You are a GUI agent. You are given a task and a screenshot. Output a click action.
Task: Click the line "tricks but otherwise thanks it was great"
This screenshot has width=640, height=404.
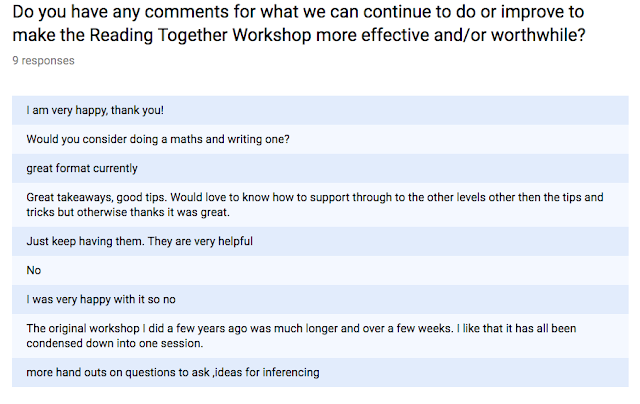pos(129,213)
